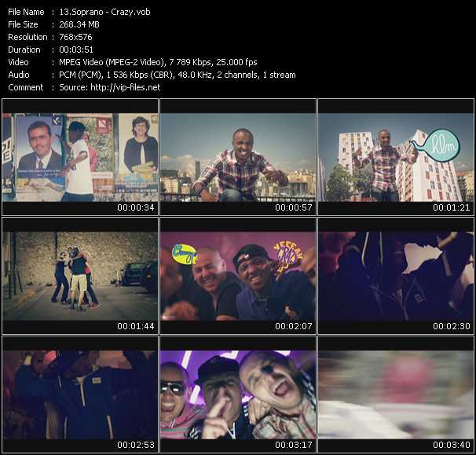476x455 pixels.
Task: Click the MPEG Video codec details line
Action: pos(158,62)
